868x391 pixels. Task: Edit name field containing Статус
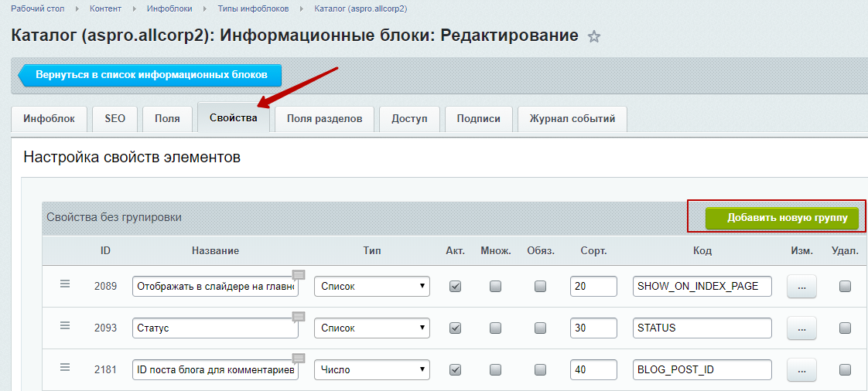point(215,328)
